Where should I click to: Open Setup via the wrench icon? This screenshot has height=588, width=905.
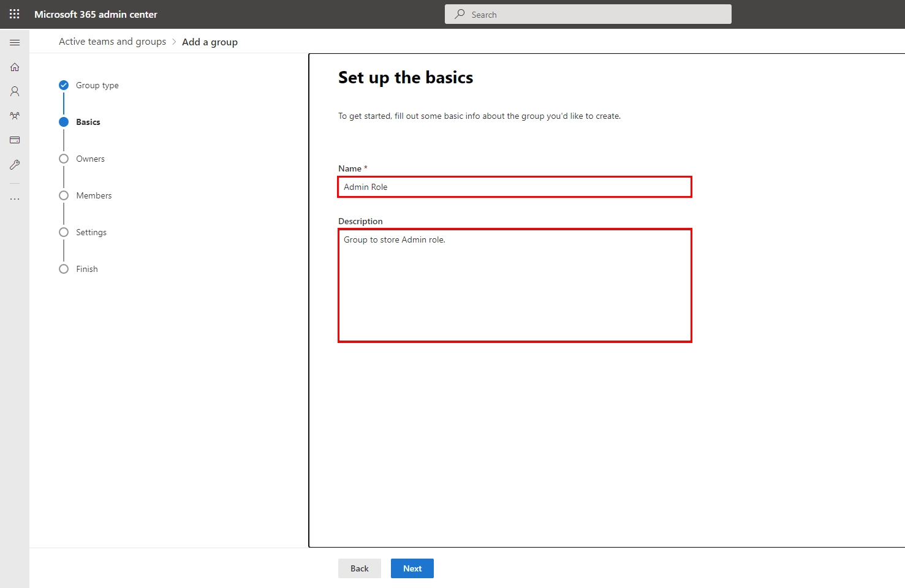click(15, 165)
